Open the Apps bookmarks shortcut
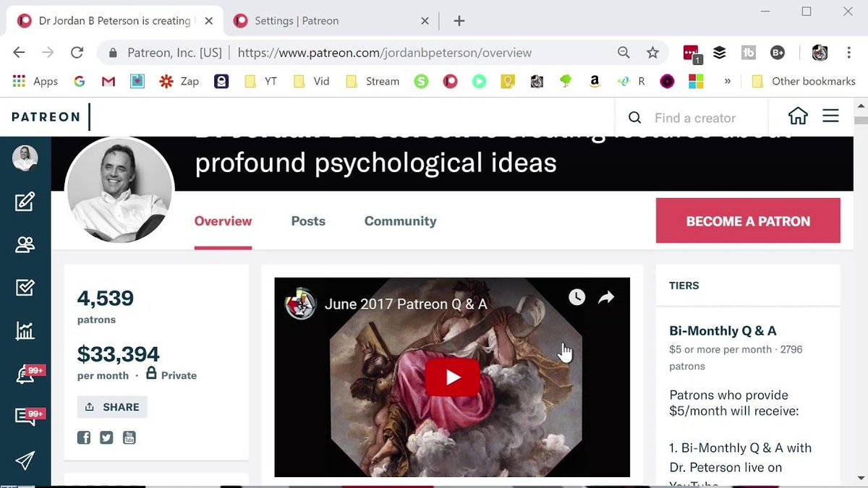 [x=35, y=81]
